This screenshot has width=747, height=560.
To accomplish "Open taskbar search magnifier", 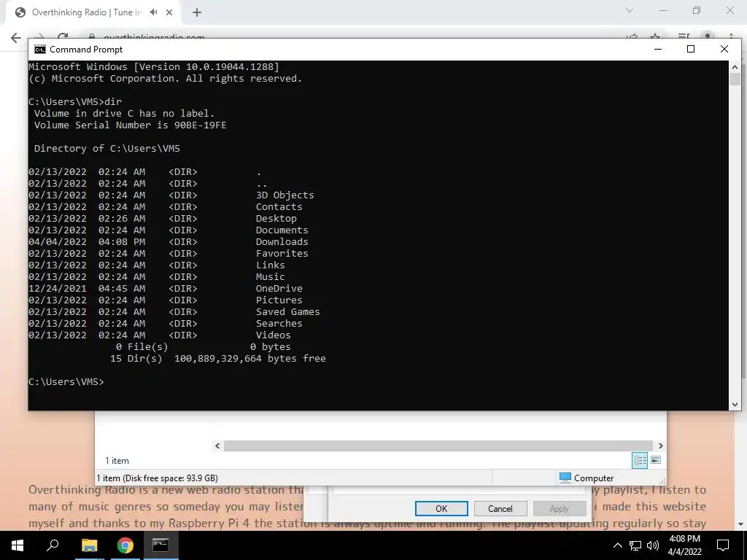I will pyautogui.click(x=53, y=545).
